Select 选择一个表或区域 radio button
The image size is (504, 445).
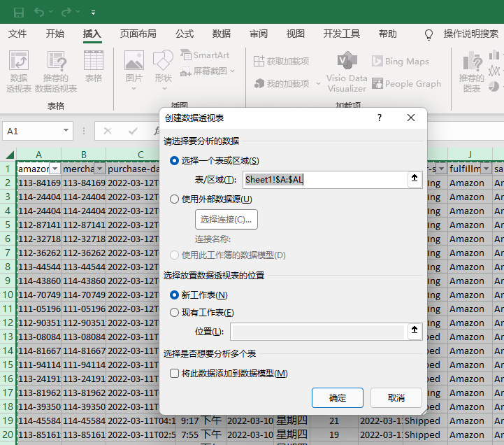tap(174, 160)
